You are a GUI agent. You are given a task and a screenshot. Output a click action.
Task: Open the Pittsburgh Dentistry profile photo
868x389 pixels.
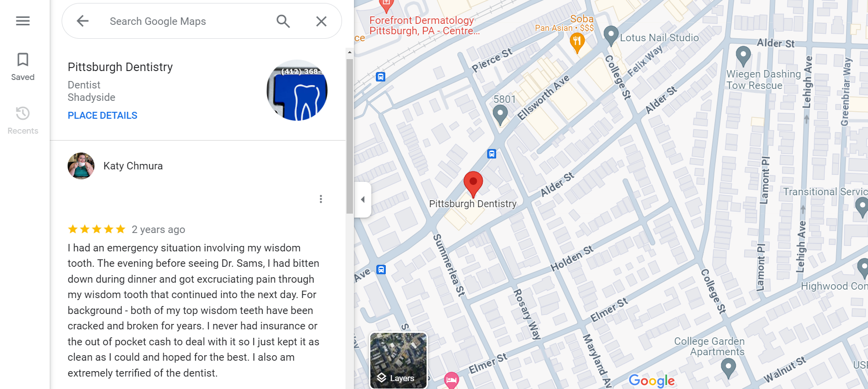coord(297,90)
